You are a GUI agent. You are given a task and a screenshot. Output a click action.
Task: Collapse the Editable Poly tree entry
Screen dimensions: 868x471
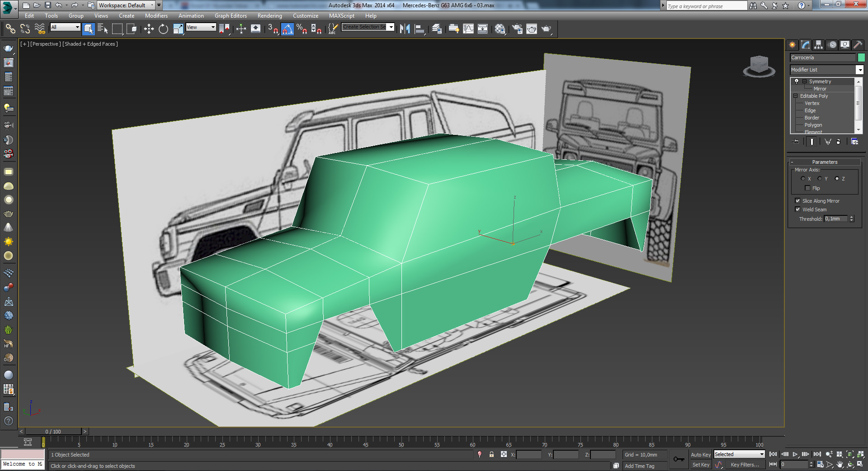point(796,96)
